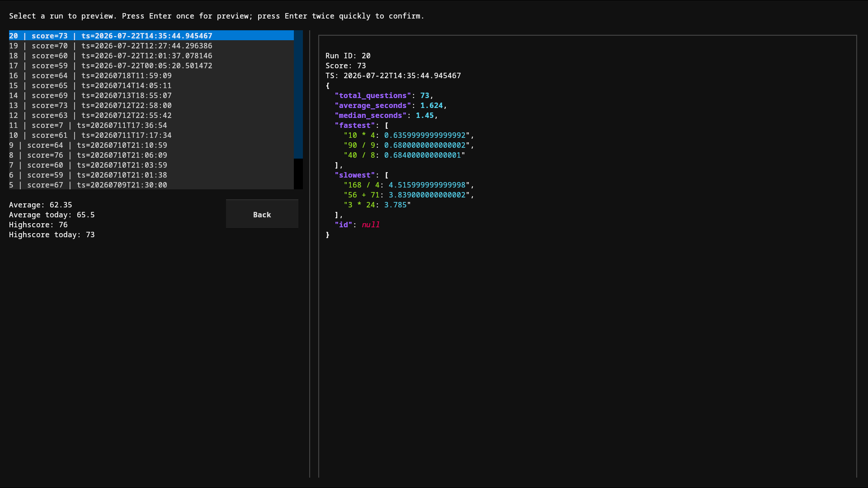
Task: Pick run 5 with score 67
Action: (151, 185)
